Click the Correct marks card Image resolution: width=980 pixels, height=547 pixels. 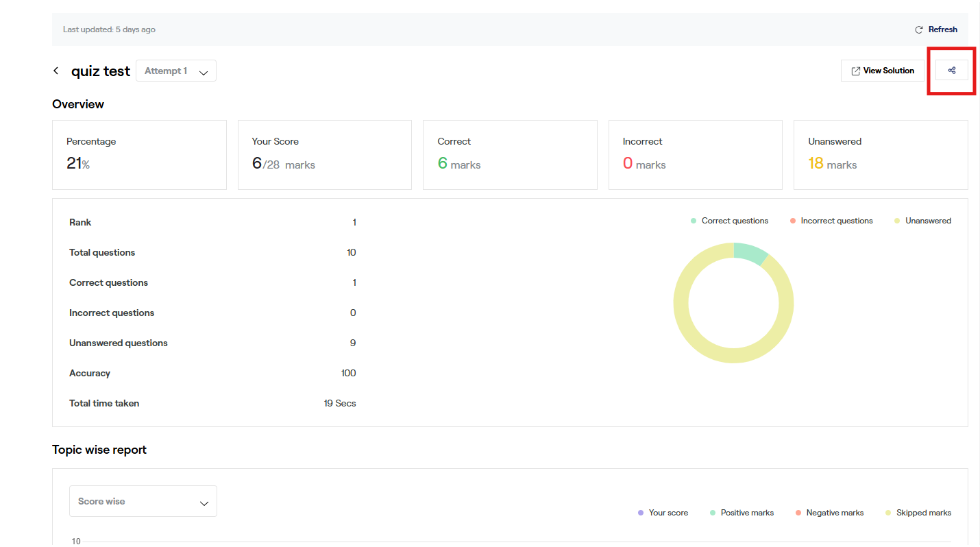point(510,155)
